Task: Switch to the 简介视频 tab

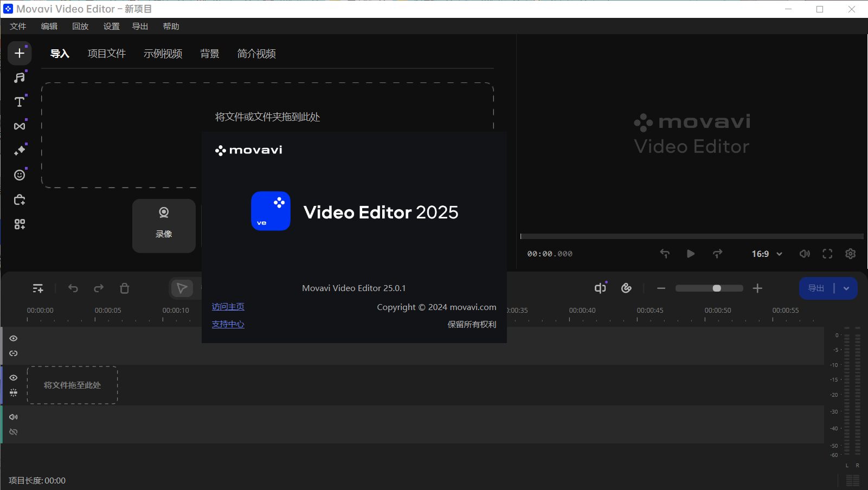Action: [x=256, y=54]
